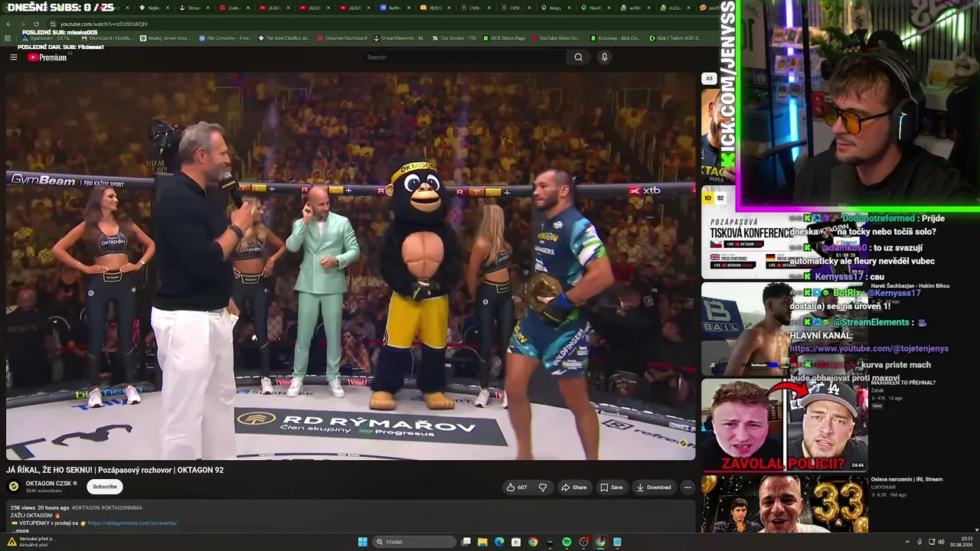Go back with the browser back arrow

point(8,24)
